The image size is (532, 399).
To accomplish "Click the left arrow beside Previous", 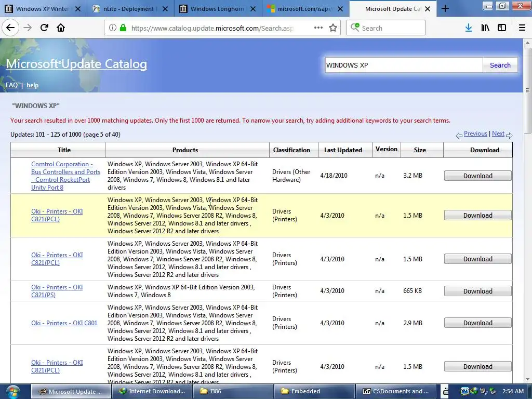I will [x=459, y=136].
